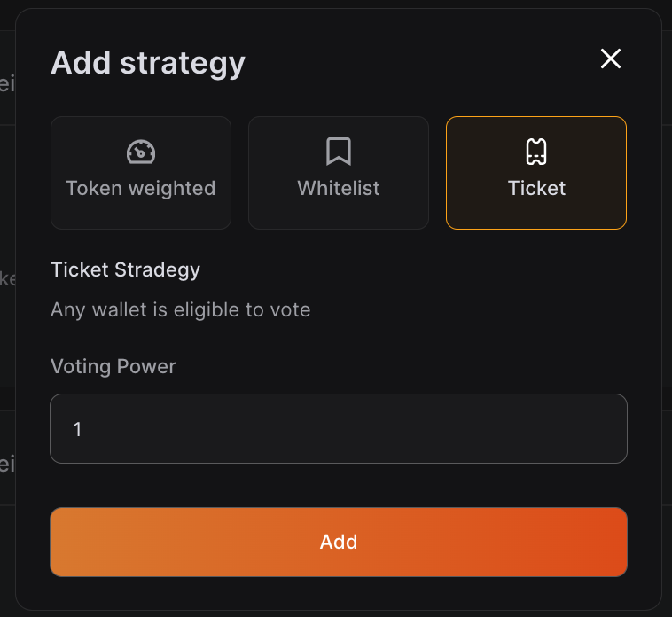Select the Token weighted strategy card
This screenshot has height=617, width=672.
pos(141,173)
